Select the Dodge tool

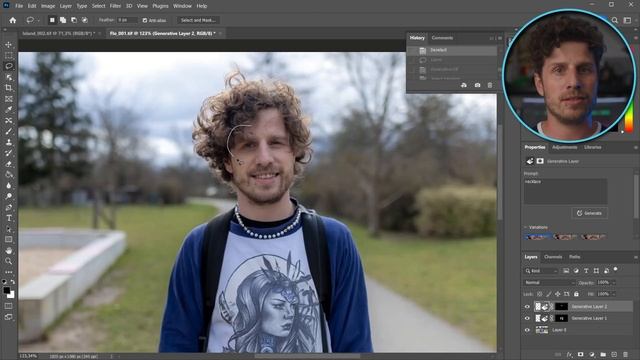point(9,196)
